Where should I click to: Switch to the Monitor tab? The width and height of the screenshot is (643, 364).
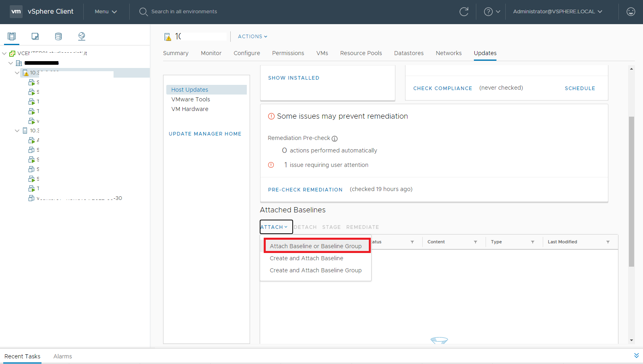[211, 53]
